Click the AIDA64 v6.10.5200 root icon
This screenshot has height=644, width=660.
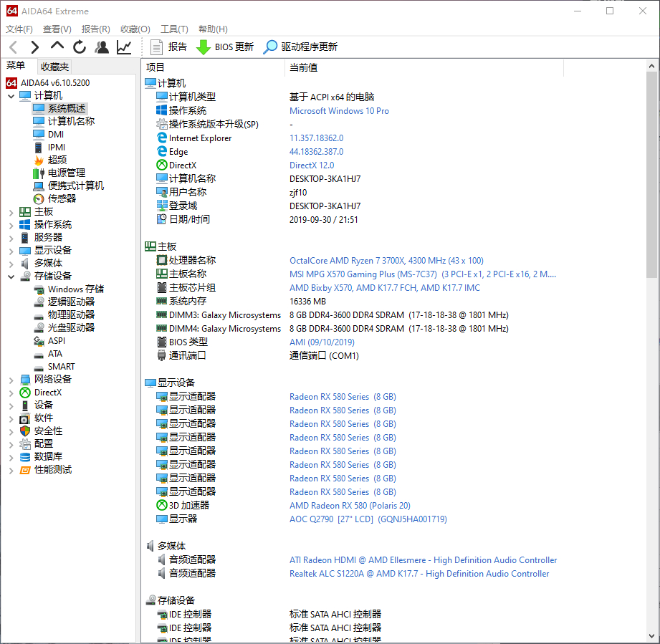tap(11, 83)
